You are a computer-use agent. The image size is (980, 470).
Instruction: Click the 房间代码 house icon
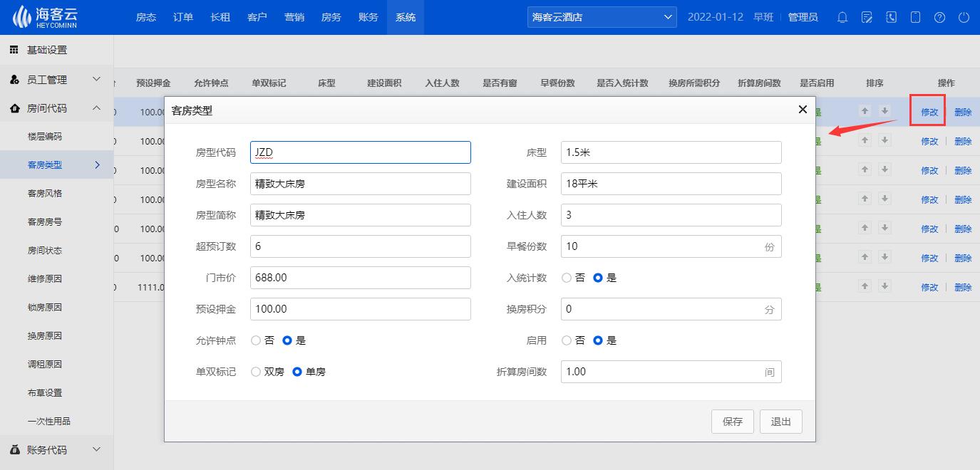14,108
